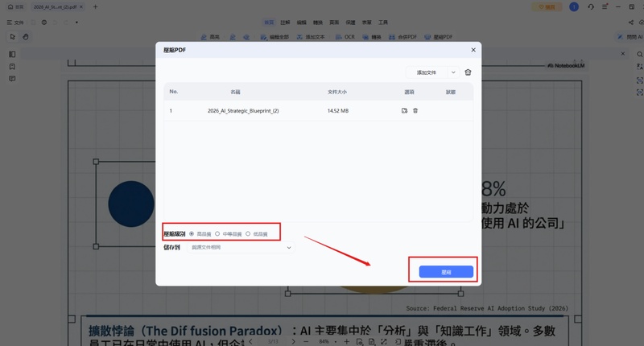Click the orange upgrade button in title bar
The width and height of the screenshot is (644, 346).
pos(547,7)
